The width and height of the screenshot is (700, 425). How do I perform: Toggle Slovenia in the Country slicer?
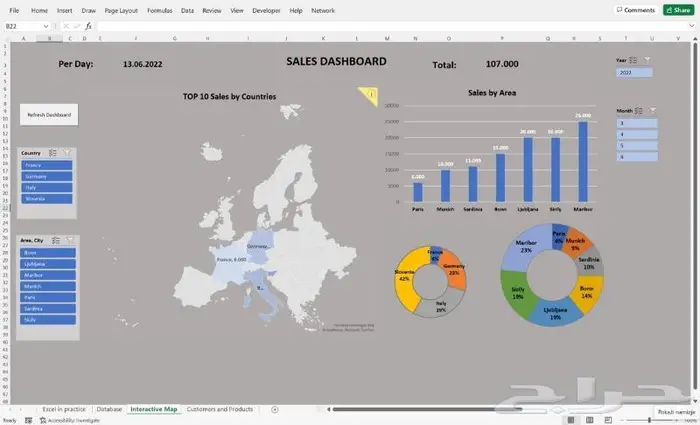tap(47, 199)
